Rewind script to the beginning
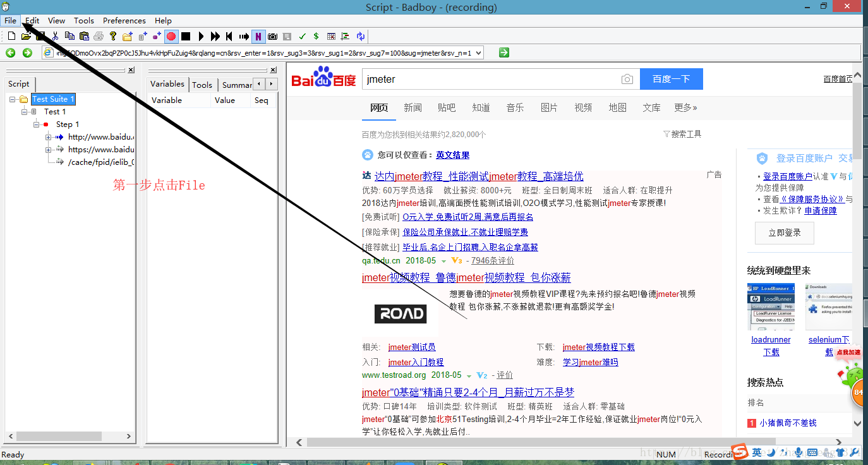 [229, 36]
